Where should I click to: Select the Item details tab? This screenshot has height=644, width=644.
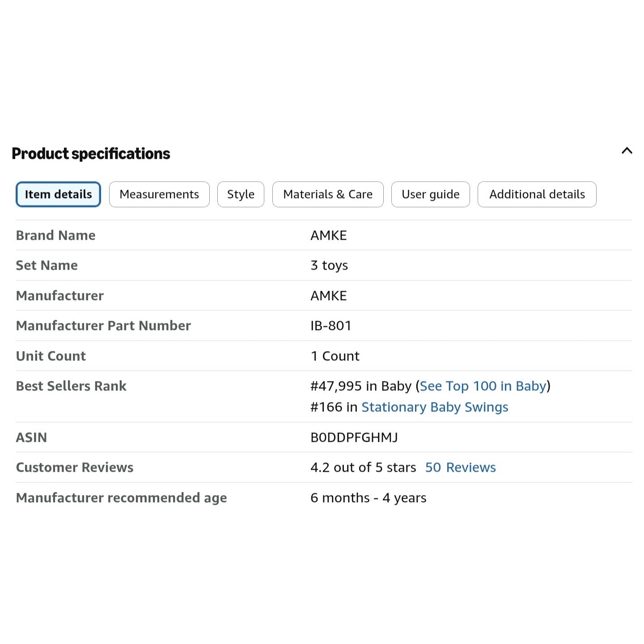tap(58, 194)
